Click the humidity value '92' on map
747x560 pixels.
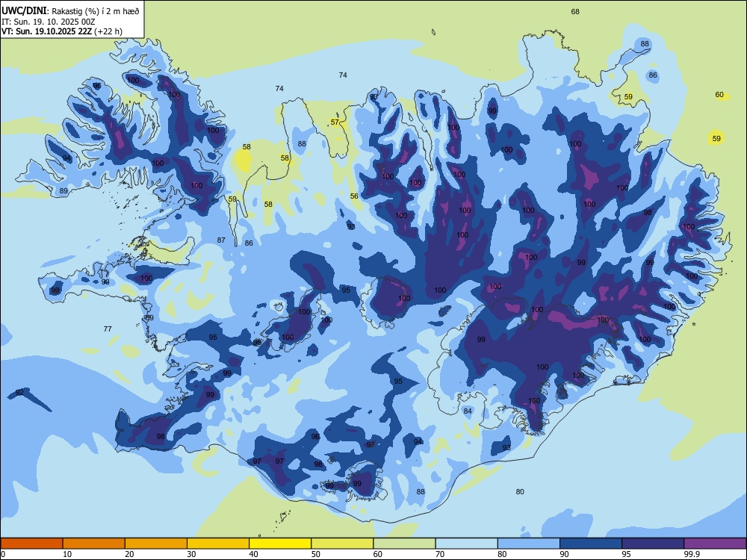click(x=19, y=393)
